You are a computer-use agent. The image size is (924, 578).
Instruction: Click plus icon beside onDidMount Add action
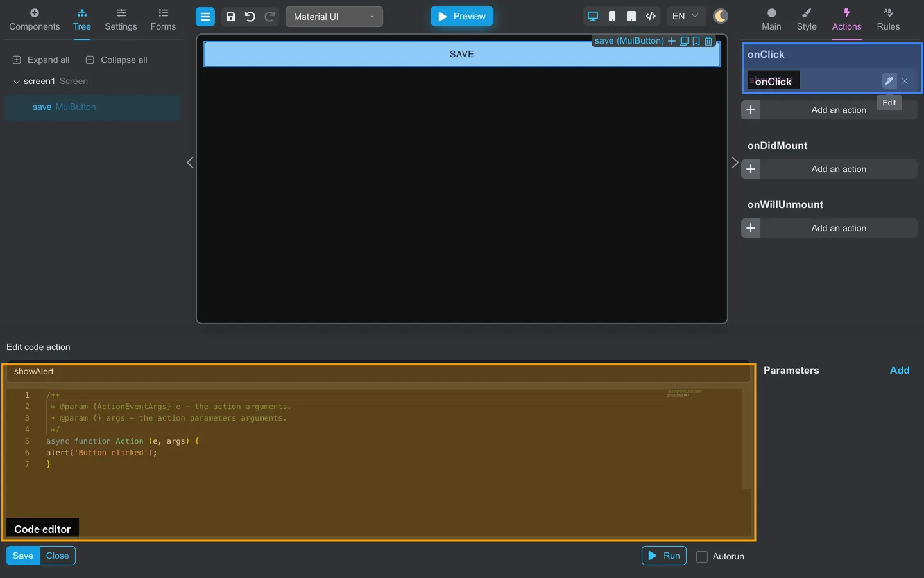coord(751,169)
